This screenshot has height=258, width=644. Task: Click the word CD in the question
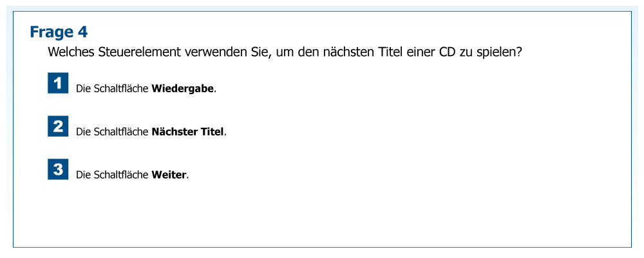click(x=448, y=52)
